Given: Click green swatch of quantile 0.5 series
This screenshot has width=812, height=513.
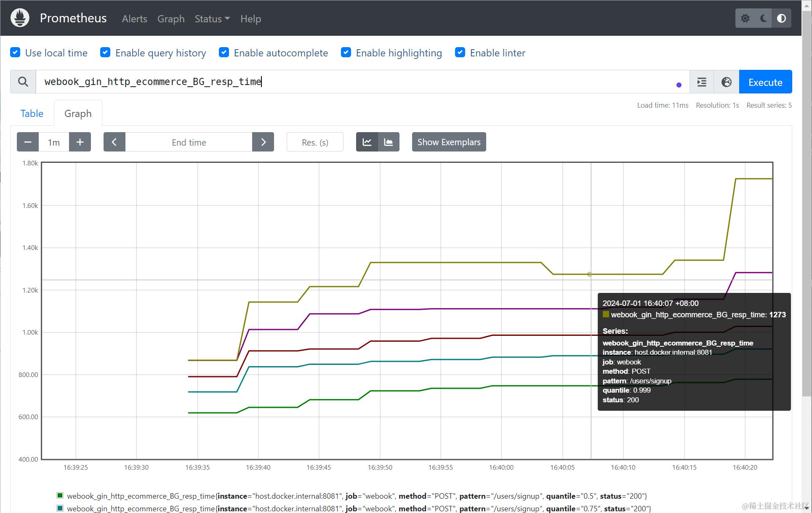Looking at the screenshot, I should click(x=60, y=496).
